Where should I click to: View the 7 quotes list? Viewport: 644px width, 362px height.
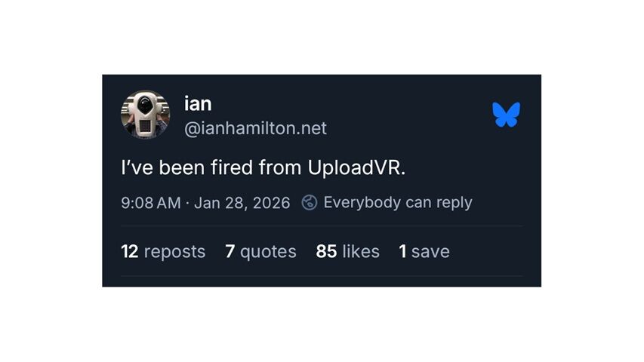click(260, 251)
